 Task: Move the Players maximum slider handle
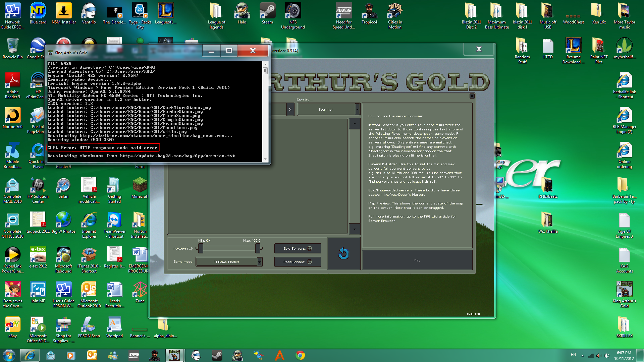[x=258, y=248]
